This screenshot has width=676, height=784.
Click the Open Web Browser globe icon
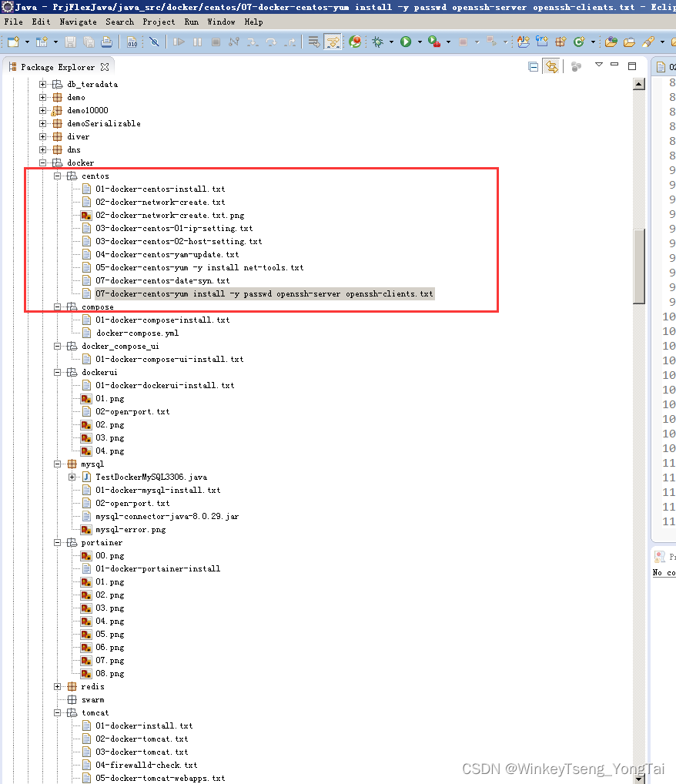click(356, 42)
